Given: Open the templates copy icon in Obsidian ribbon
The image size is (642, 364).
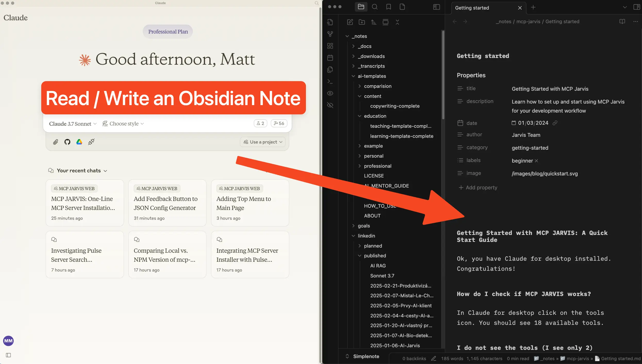Looking at the screenshot, I should pyautogui.click(x=330, y=70).
